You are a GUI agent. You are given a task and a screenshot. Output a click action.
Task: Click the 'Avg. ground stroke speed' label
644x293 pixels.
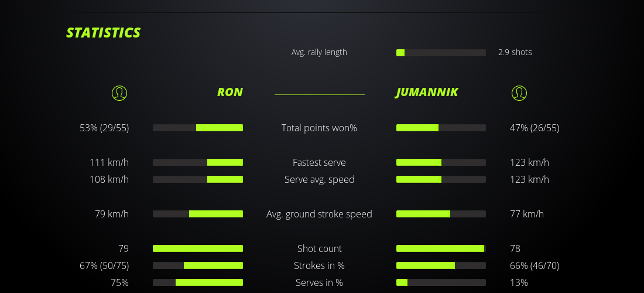pos(319,214)
